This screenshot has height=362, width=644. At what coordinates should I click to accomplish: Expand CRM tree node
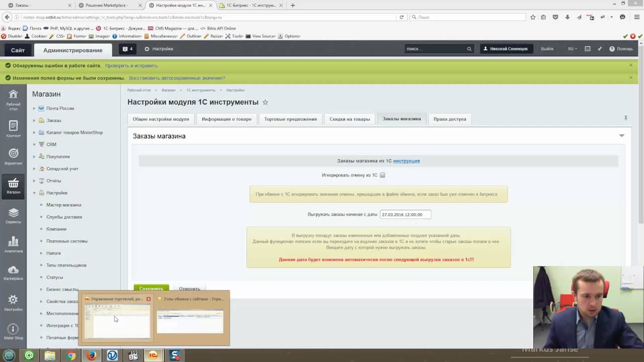[x=34, y=144]
